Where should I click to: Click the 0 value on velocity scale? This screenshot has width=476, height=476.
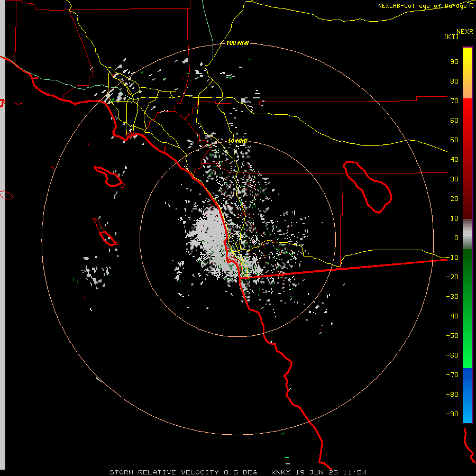[456, 238]
